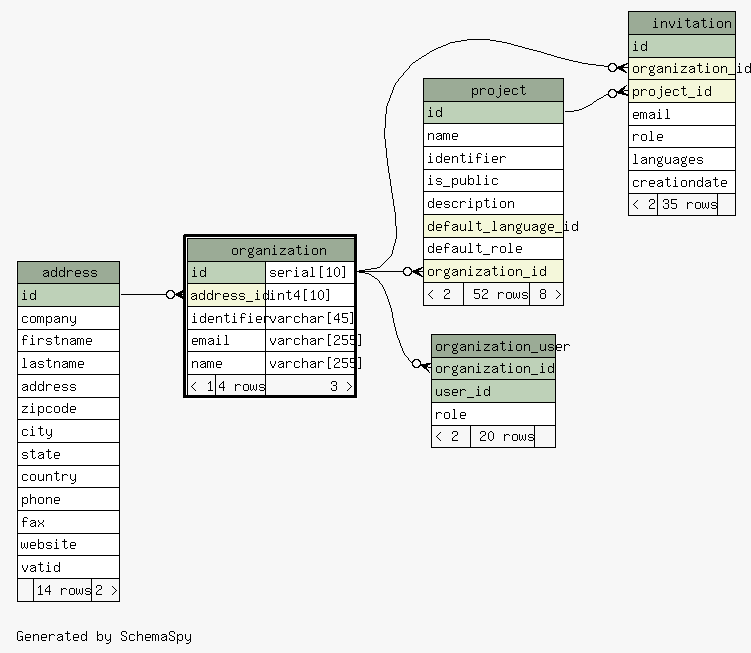Click the '35 rows' cell in invitation table
The height and width of the screenshot is (653, 751).
coord(688,204)
